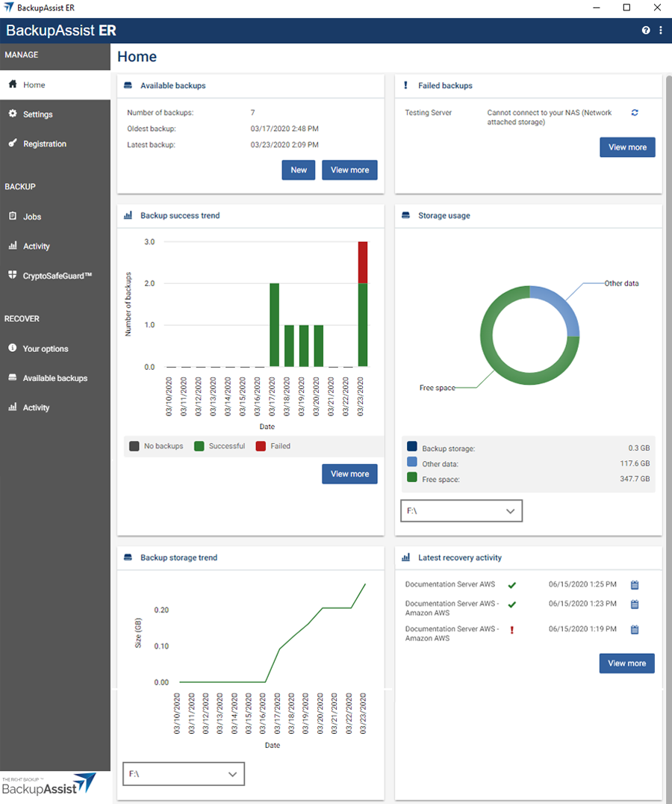Open Registration from the sidebar
The height and width of the screenshot is (804, 672).
coord(55,143)
